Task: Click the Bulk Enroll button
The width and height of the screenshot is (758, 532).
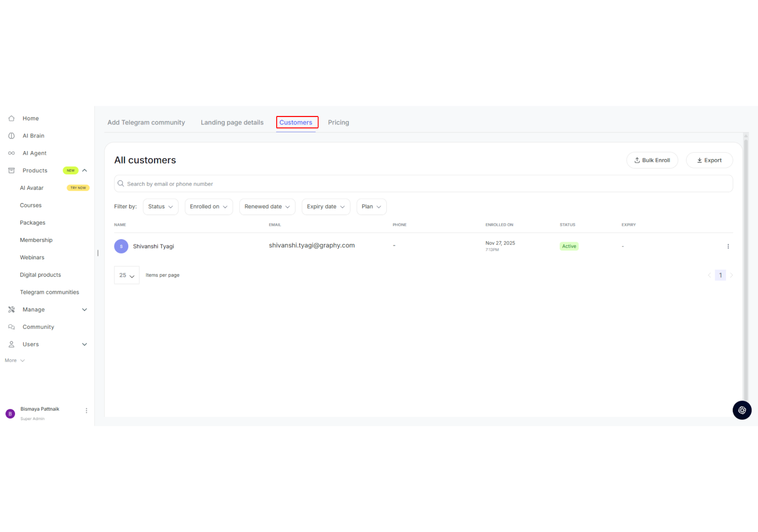Action: click(652, 160)
